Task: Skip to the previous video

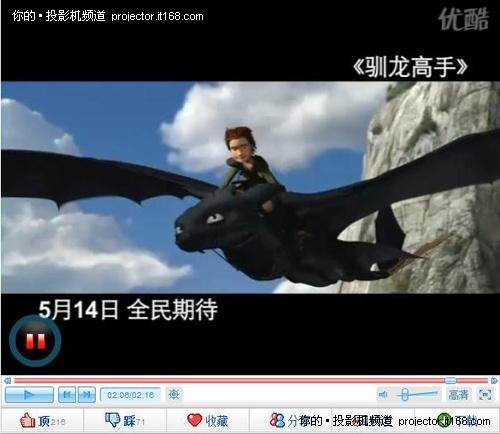Action: 67,395
